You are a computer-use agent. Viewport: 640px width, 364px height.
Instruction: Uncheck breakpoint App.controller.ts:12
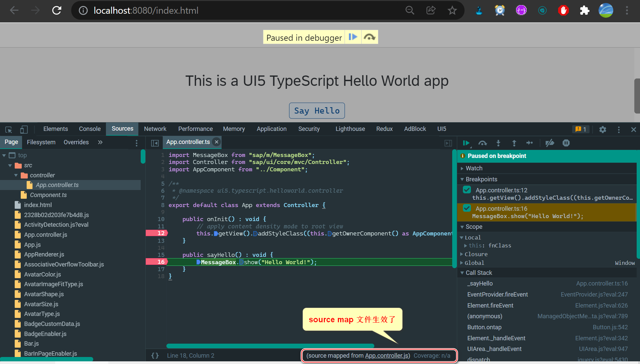[x=467, y=190]
